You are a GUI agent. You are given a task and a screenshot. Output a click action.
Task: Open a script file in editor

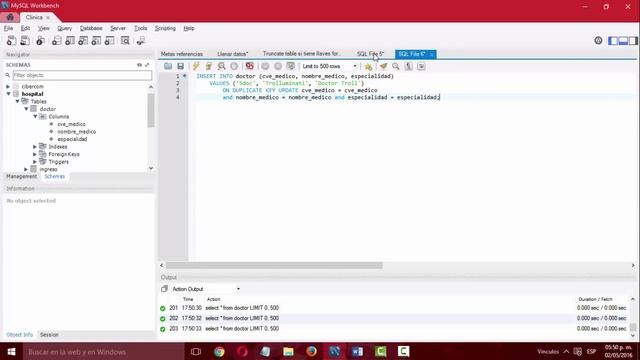point(168,66)
